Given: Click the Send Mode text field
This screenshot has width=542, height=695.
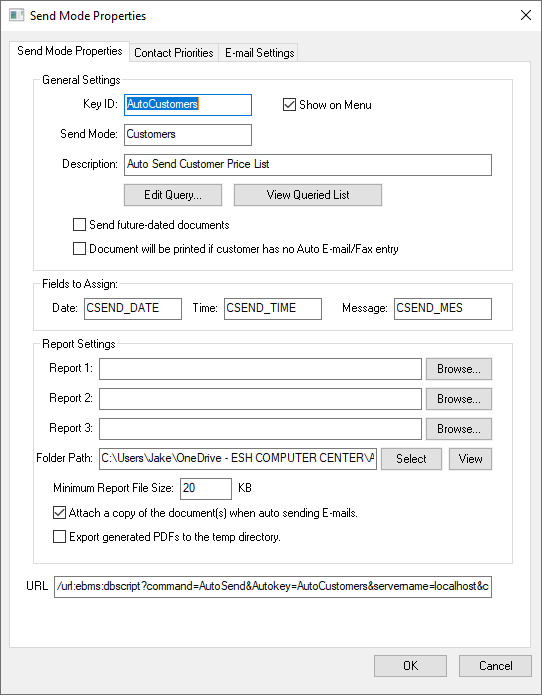Looking at the screenshot, I should click(x=188, y=135).
